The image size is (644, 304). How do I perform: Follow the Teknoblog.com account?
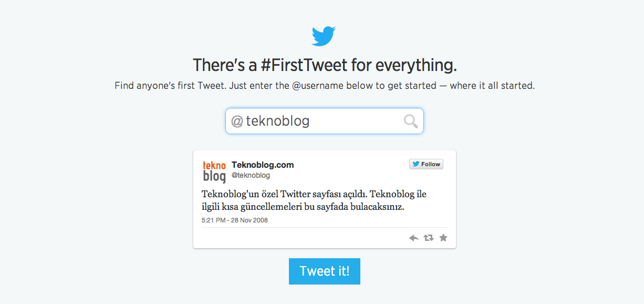pyautogui.click(x=427, y=164)
